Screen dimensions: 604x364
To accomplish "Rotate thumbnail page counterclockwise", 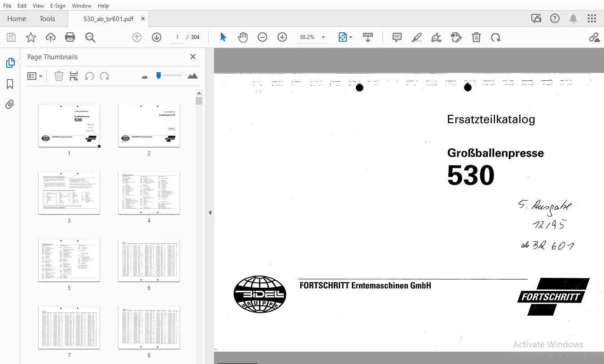I will (89, 76).
